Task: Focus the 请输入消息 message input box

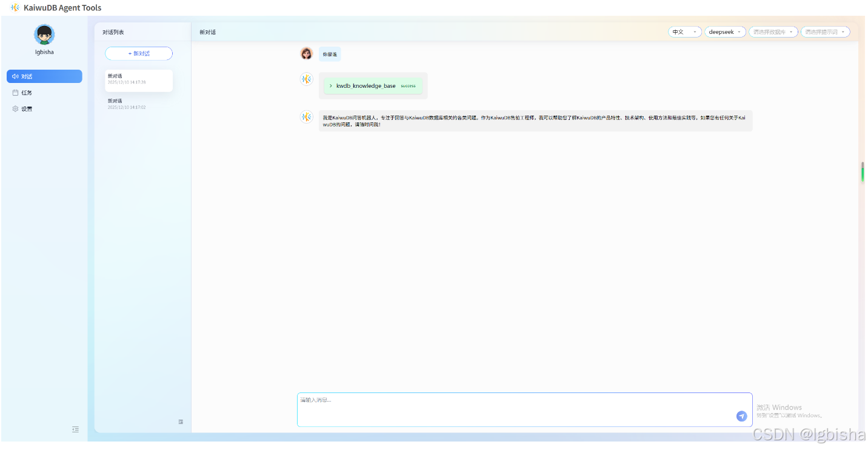Action: coord(525,410)
